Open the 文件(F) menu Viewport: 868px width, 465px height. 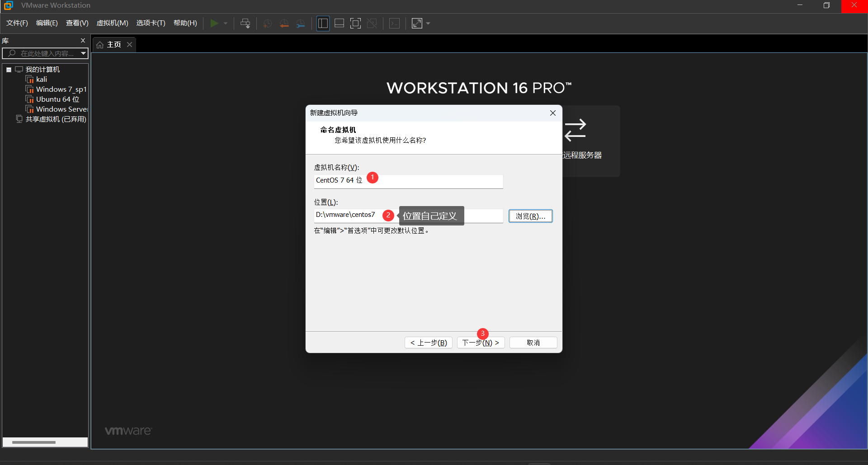click(17, 23)
